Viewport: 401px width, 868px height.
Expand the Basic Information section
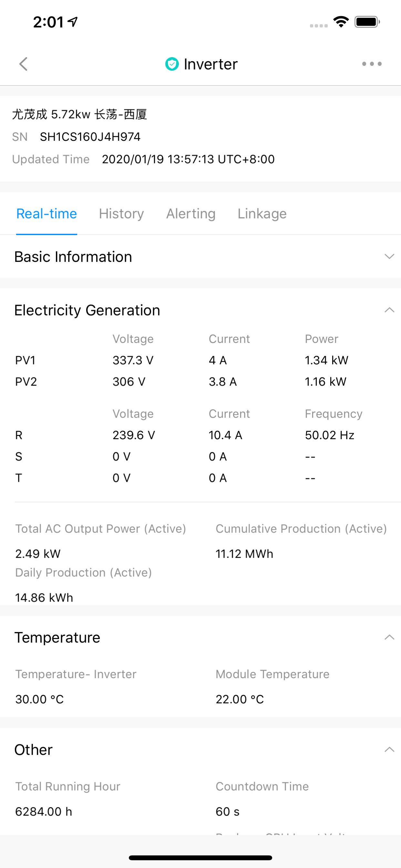(x=389, y=256)
